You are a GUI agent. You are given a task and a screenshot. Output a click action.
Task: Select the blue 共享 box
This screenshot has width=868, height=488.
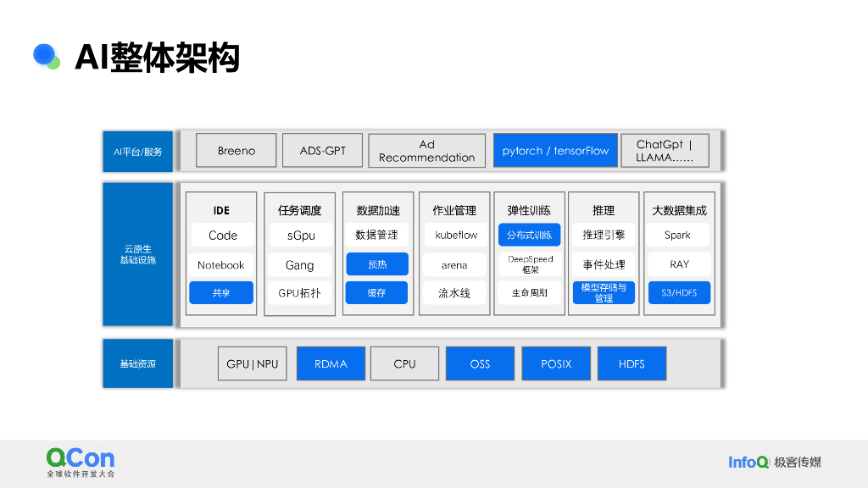coord(221,293)
